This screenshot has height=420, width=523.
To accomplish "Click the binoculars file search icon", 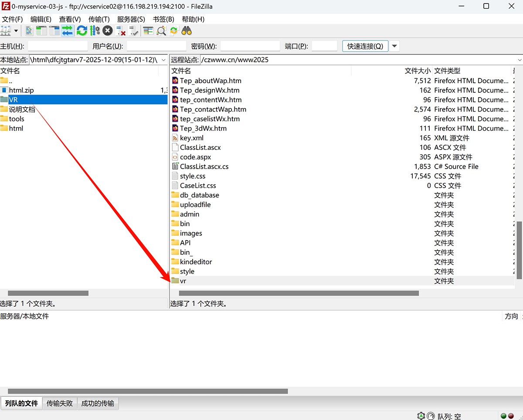I will click(187, 31).
